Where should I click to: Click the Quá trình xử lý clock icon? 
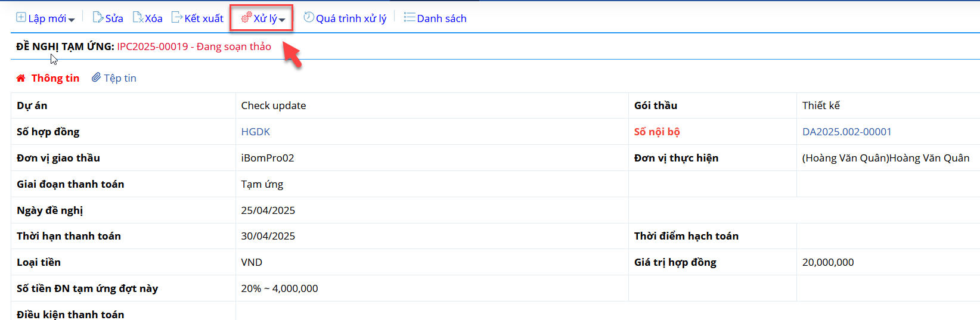point(309,17)
